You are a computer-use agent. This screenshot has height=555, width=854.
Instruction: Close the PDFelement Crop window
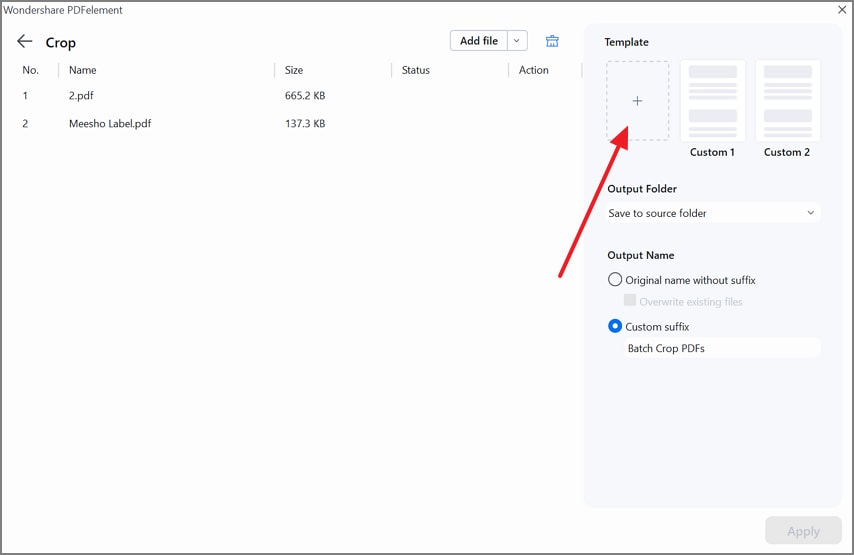pyautogui.click(x=842, y=10)
